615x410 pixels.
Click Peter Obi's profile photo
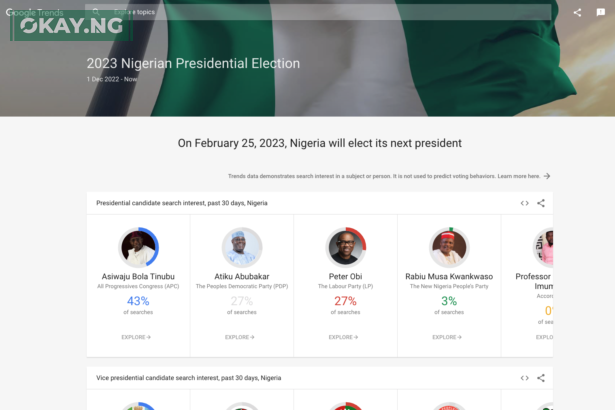click(345, 247)
